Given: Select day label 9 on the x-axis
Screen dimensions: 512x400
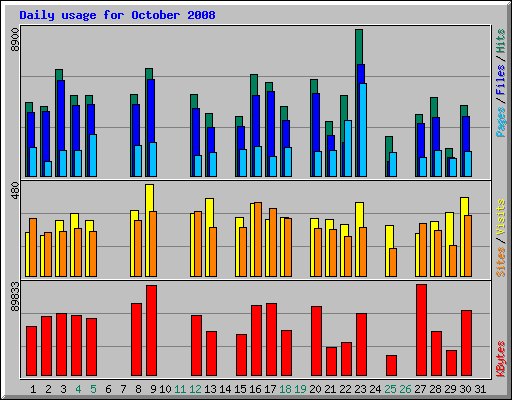Looking at the screenshot, I should pyautogui.click(x=153, y=389).
